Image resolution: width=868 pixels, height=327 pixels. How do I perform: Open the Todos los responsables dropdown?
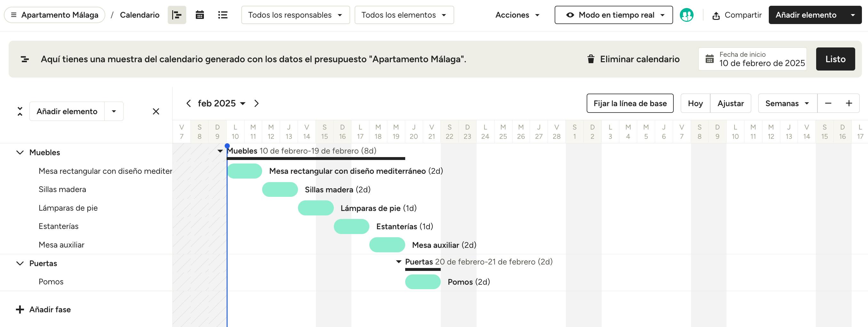[295, 15]
